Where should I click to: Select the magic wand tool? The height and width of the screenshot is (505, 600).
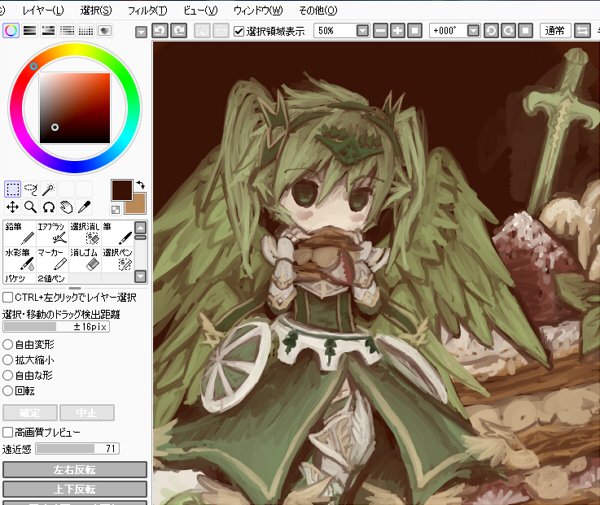pyautogui.click(x=48, y=189)
